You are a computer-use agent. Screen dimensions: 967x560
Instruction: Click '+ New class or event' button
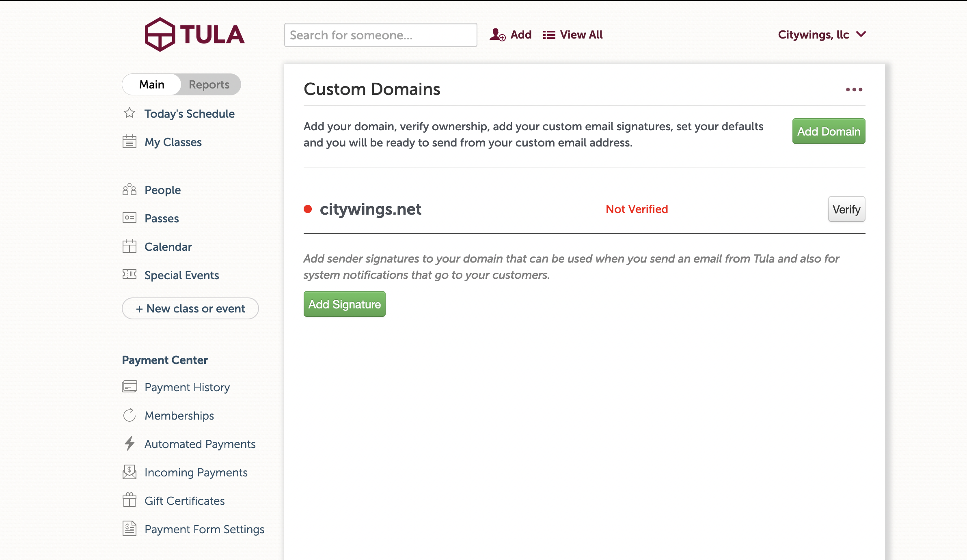190,308
